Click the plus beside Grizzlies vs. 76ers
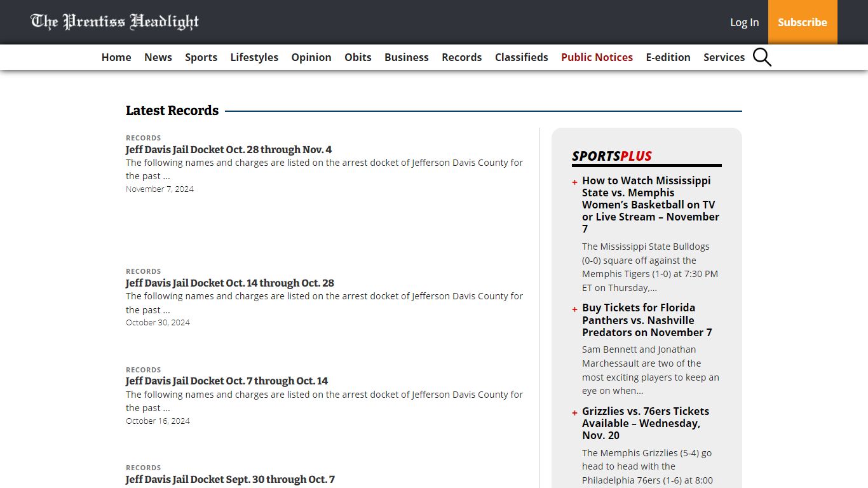Screen dimensions: 868x488 pyautogui.click(x=574, y=413)
